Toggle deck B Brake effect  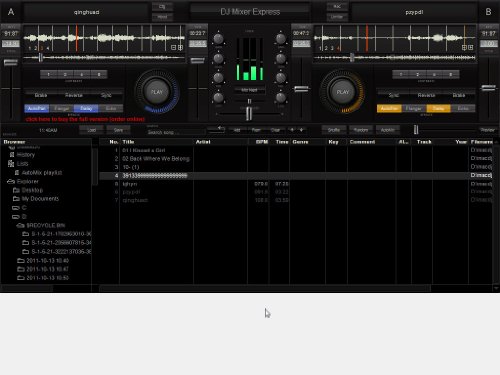tap(459, 95)
